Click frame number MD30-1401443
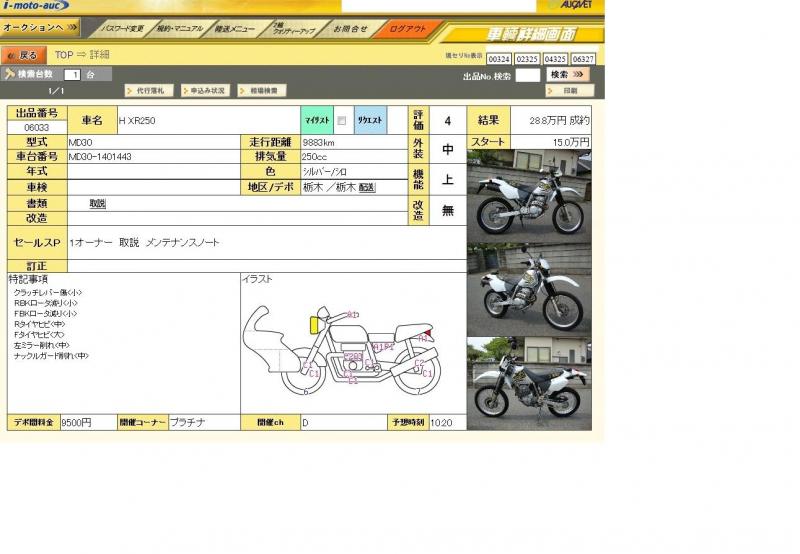 [x=100, y=157]
